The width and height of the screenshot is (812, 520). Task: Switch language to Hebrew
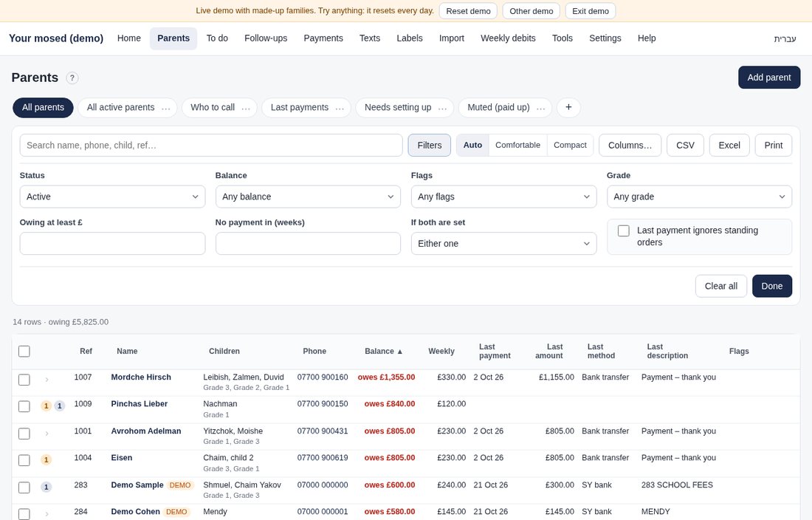pos(785,38)
